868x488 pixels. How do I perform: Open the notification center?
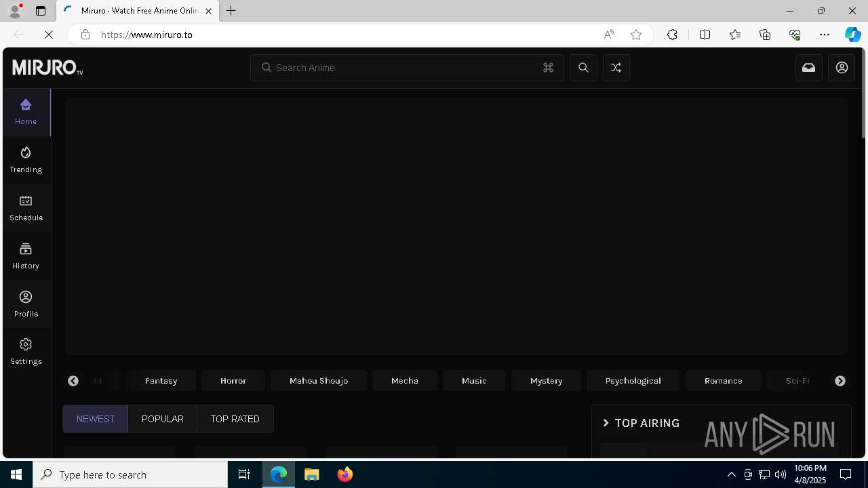click(846, 474)
